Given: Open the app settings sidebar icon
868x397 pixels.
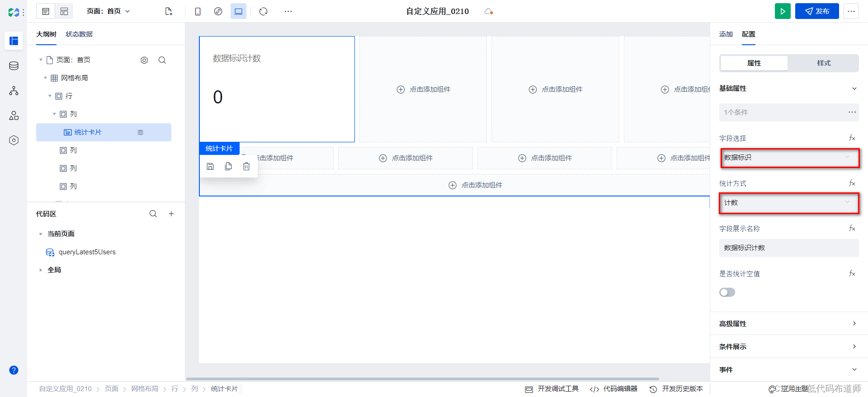Looking at the screenshot, I should coord(14,140).
